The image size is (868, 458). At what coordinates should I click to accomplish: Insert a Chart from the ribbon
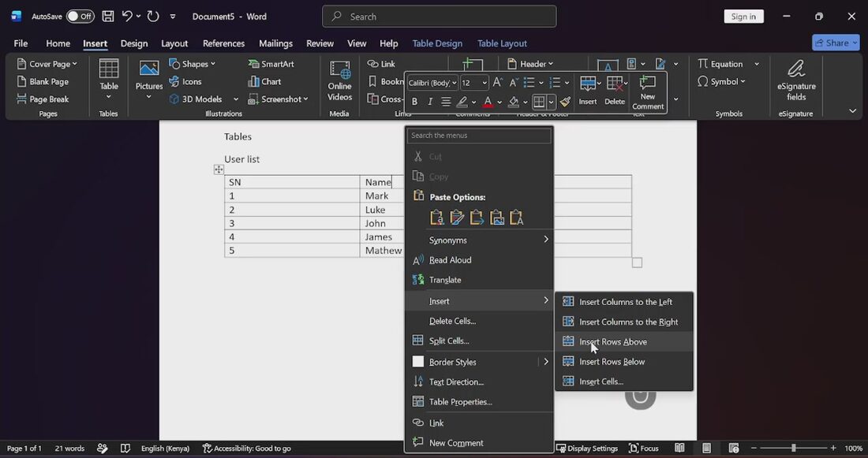pyautogui.click(x=264, y=81)
